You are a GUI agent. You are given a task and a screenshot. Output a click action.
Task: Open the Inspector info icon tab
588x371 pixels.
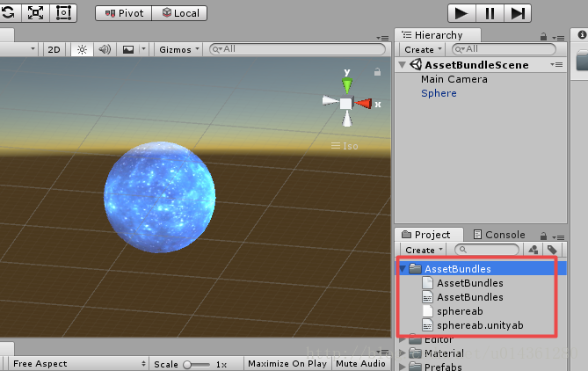(x=582, y=35)
